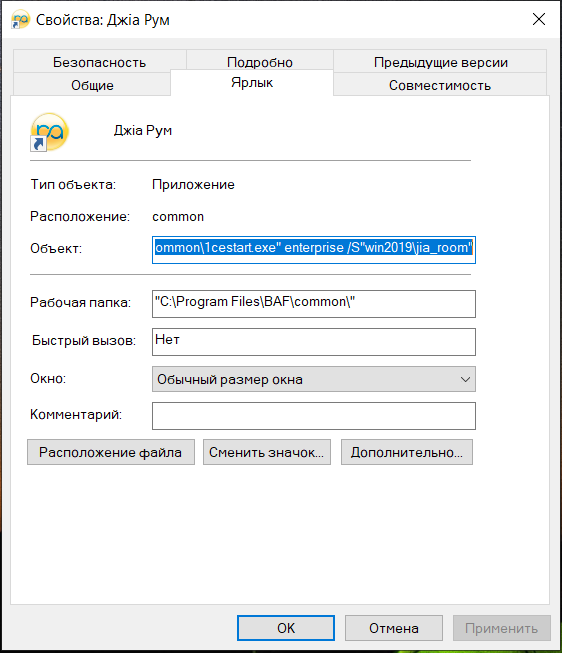Select the Предыдущие версии tab
The width and height of the screenshot is (562, 653).
tap(440, 62)
